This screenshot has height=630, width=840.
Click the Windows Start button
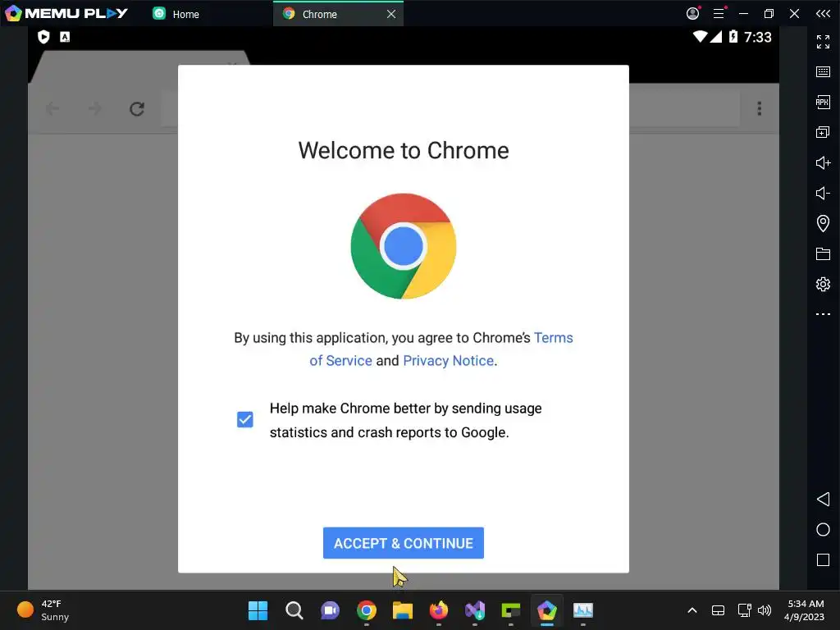tap(258, 610)
